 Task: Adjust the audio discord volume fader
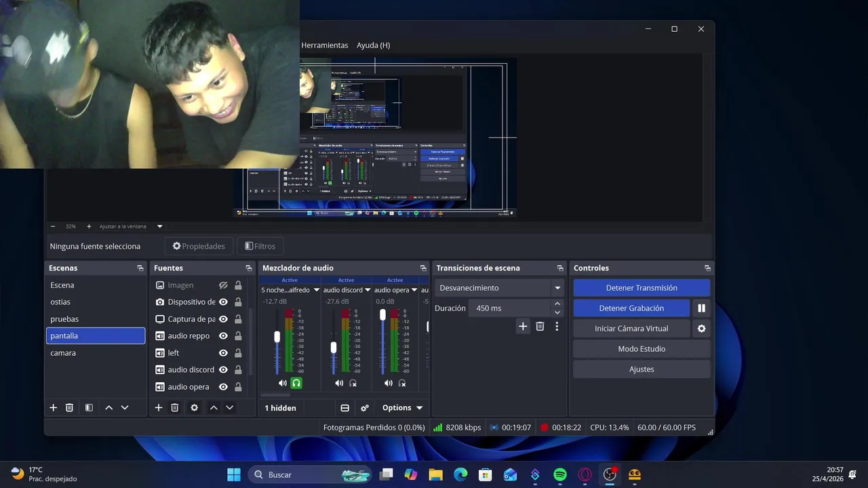click(333, 347)
